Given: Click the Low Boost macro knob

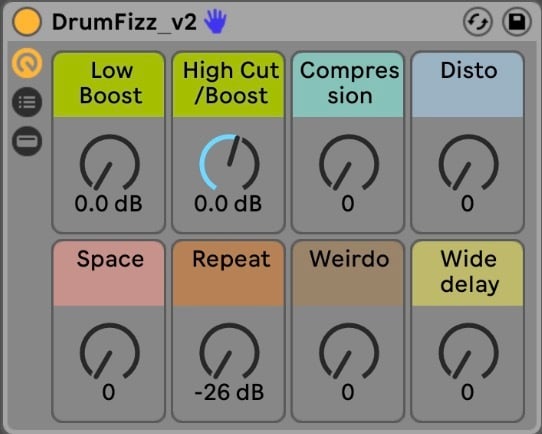Looking at the screenshot, I should pyautogui.click(x=110, y=163).
